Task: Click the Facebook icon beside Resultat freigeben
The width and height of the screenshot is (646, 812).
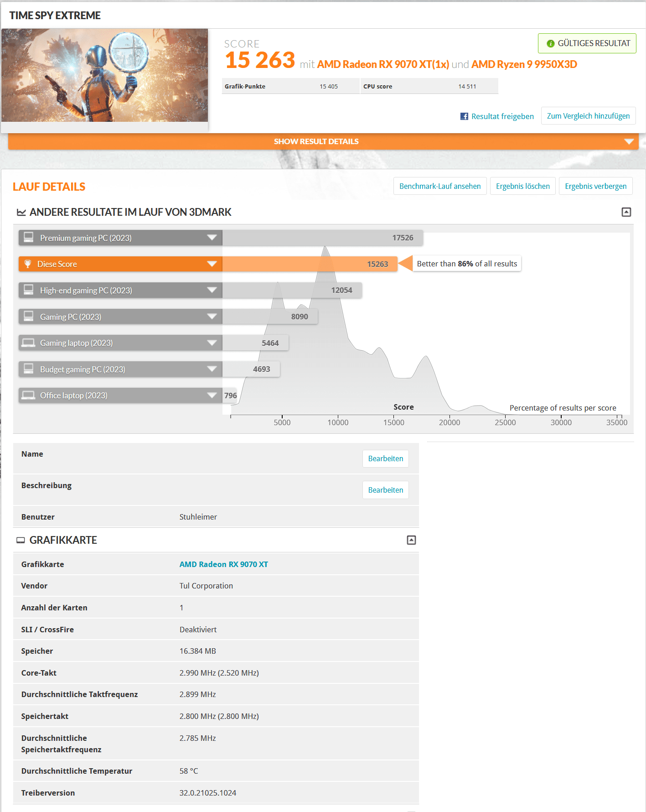Action: pyautogui.click(x=464, y=116)
